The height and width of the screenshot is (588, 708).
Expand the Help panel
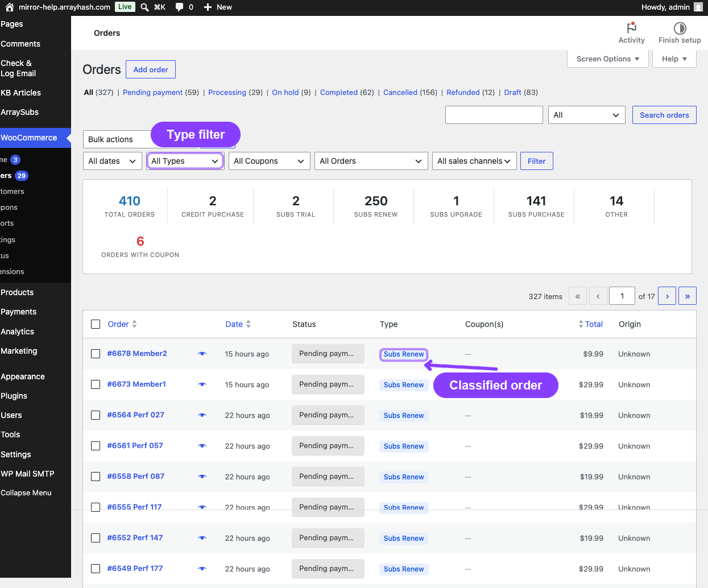point(674,59)
